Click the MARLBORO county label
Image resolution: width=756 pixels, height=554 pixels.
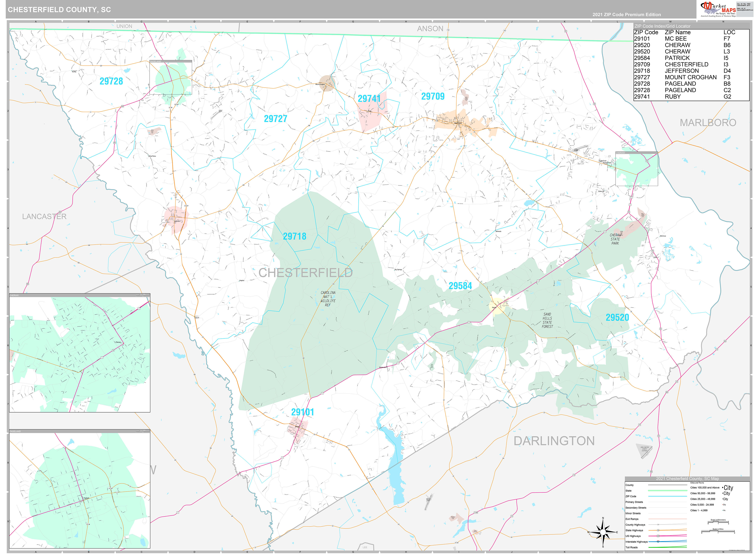click(x=708, y=123)
